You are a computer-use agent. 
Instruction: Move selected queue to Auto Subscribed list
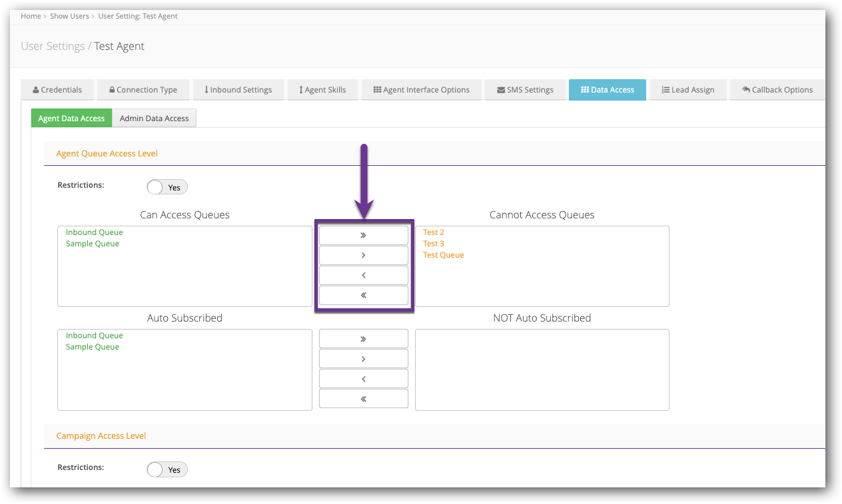click(x=363, y=378)
